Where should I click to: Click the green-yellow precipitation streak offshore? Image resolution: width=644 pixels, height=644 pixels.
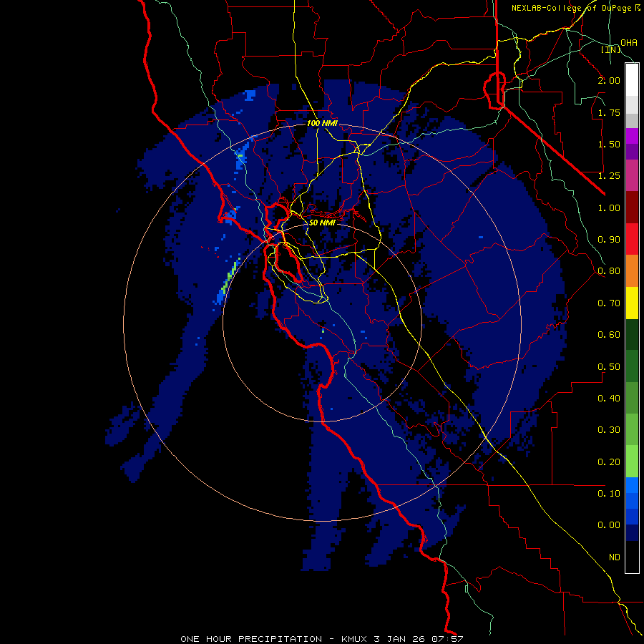tap(230, 276)
